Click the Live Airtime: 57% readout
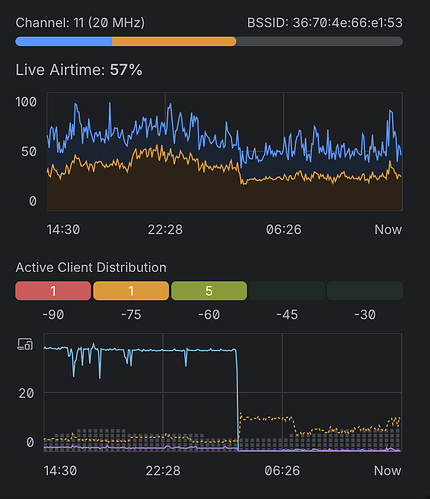430x499 pixels. click(79, 70)
